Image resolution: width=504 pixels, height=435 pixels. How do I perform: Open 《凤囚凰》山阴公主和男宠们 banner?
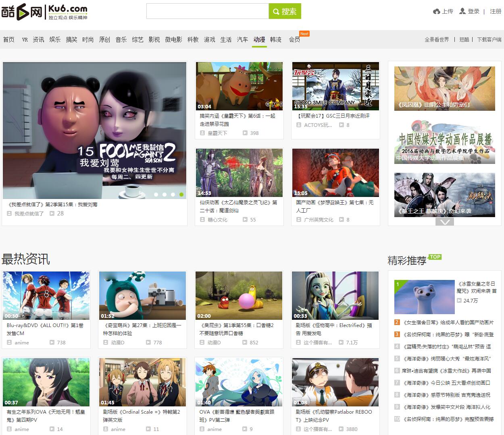click(445, 89)
